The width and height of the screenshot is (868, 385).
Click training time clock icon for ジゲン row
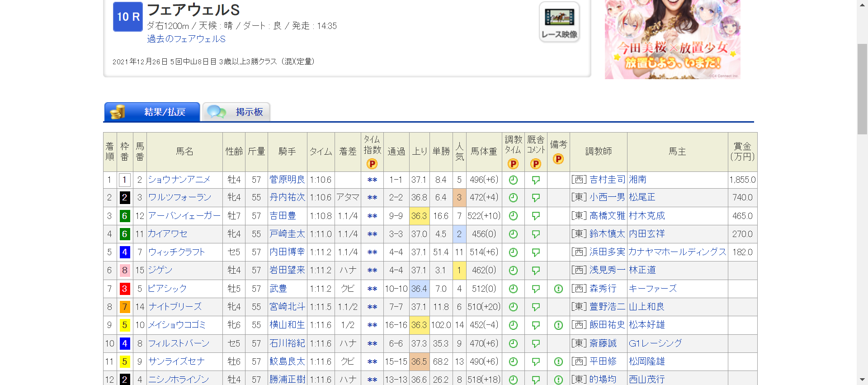(513, 271)
